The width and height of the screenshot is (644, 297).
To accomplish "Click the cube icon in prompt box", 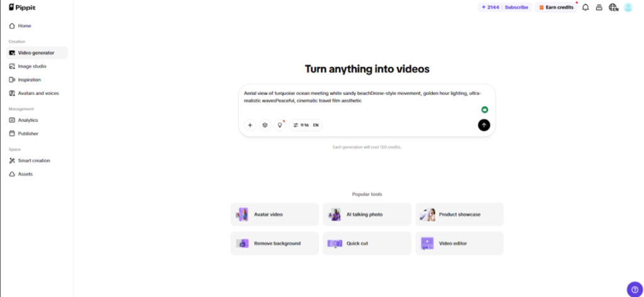I will [x=265, y=125].
